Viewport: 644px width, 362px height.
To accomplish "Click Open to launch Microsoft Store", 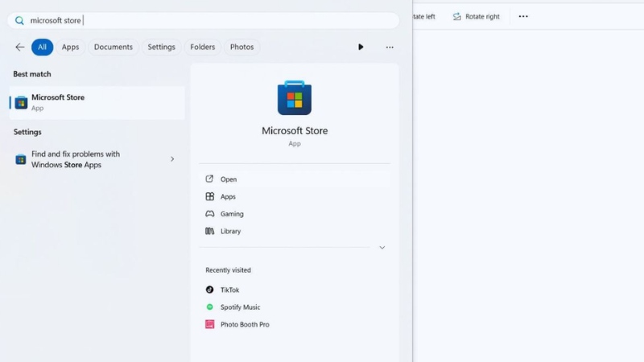I will pos(229,179).
